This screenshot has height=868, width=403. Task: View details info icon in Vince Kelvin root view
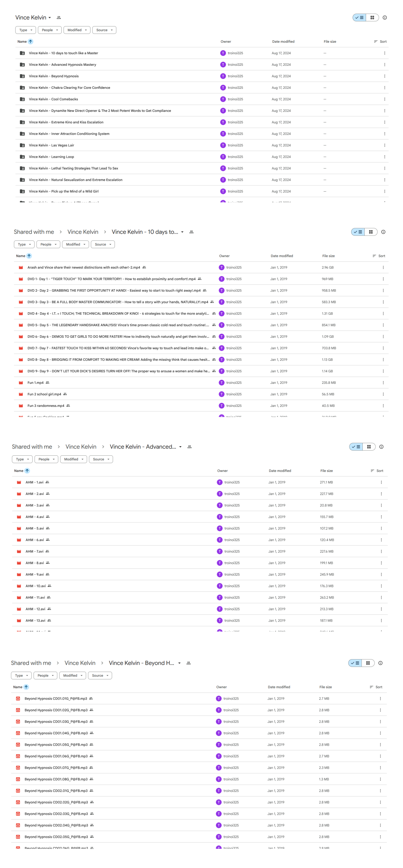(384, 18)
